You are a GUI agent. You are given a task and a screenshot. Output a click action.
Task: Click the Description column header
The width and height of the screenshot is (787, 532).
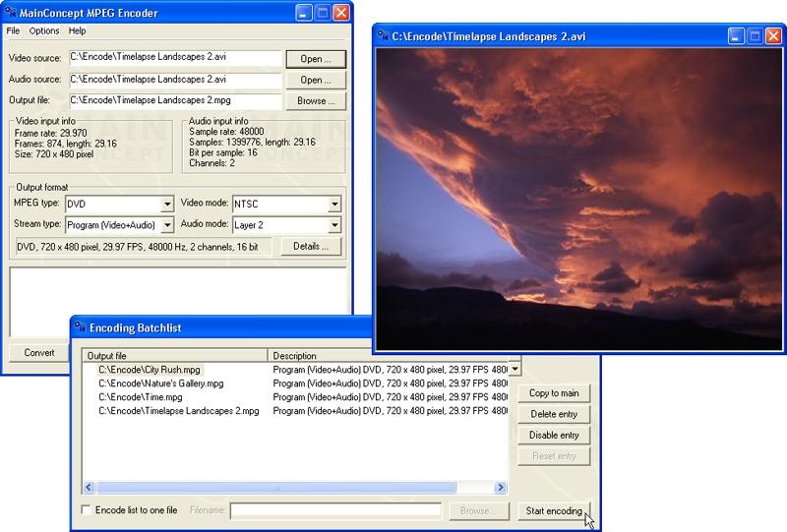pyautogui.click(x=389, y=356)
